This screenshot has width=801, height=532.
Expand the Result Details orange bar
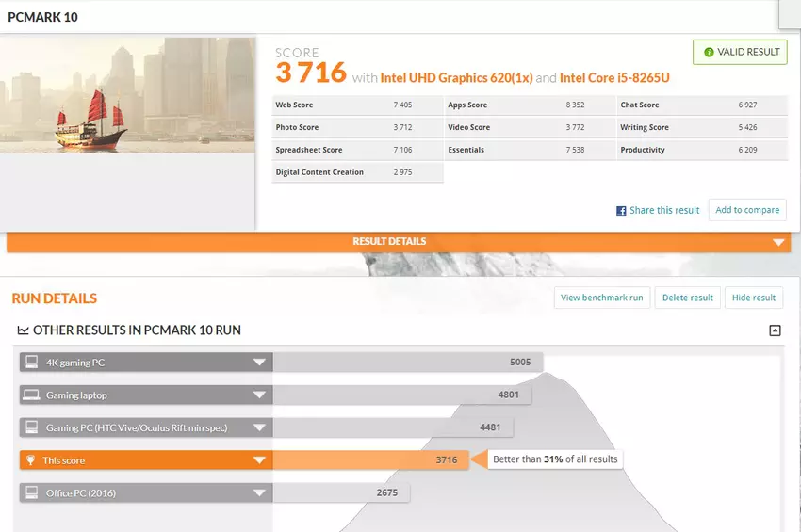(778, 242)
